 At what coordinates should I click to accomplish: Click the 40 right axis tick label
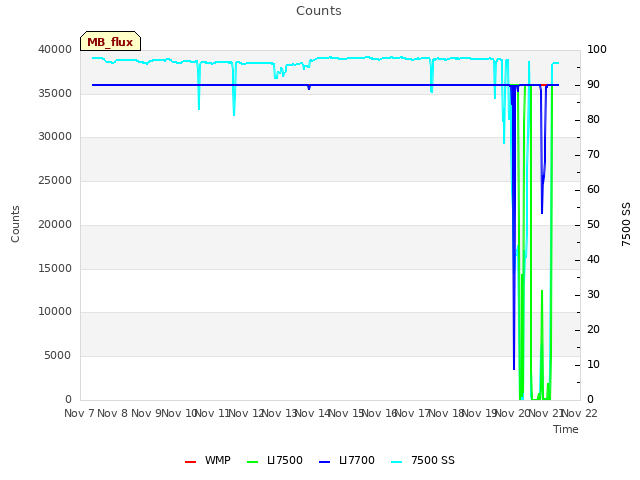(x=593, y=260)
